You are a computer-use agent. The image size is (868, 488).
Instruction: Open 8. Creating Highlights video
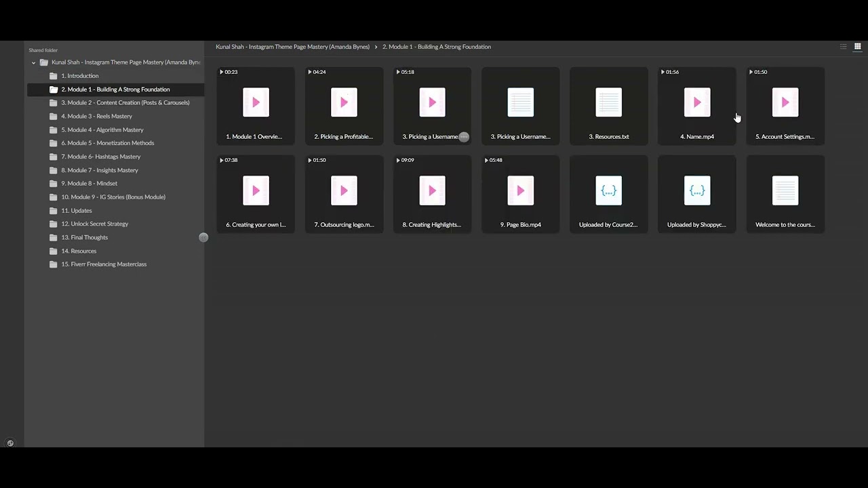pyautogui.click(x=432, y=194)
